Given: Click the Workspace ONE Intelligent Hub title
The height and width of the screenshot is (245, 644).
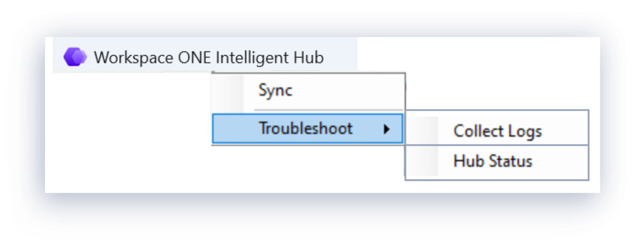Looking at the screenshot, I should [209, 57].
